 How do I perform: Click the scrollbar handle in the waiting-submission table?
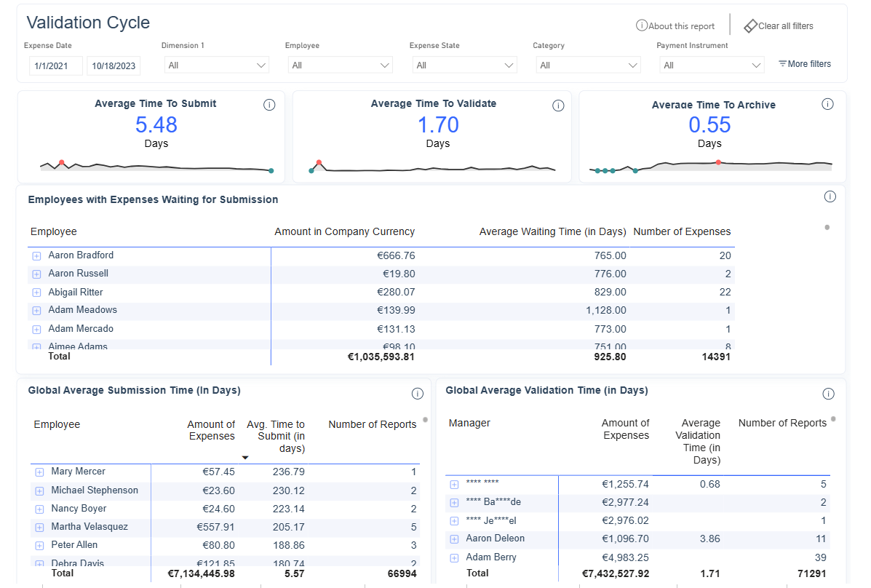(827, 227)
